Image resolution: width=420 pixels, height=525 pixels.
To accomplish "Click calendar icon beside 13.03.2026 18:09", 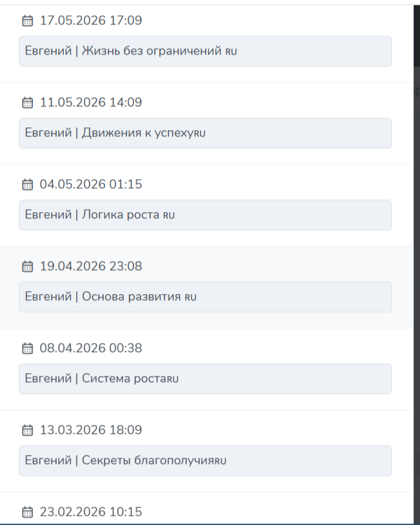I will coord(27,430).
